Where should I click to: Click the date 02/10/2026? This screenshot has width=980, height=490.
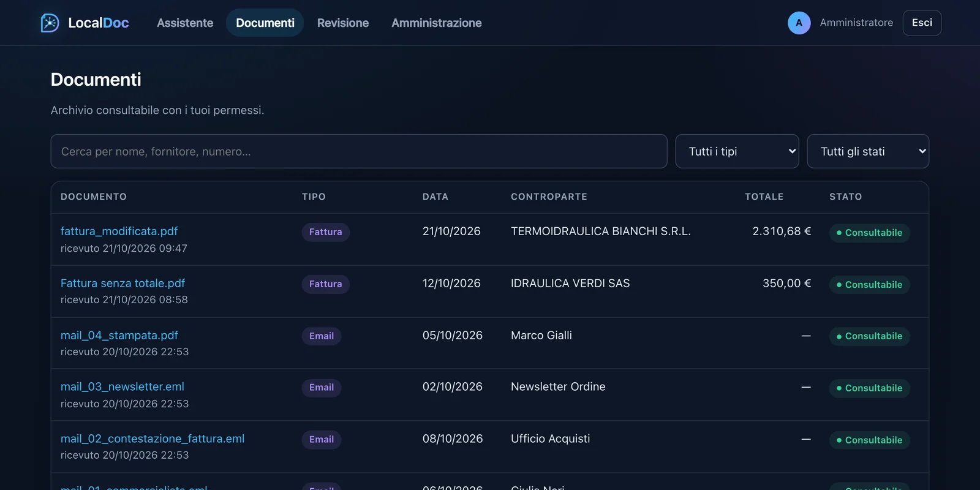(x=453, y=386)
